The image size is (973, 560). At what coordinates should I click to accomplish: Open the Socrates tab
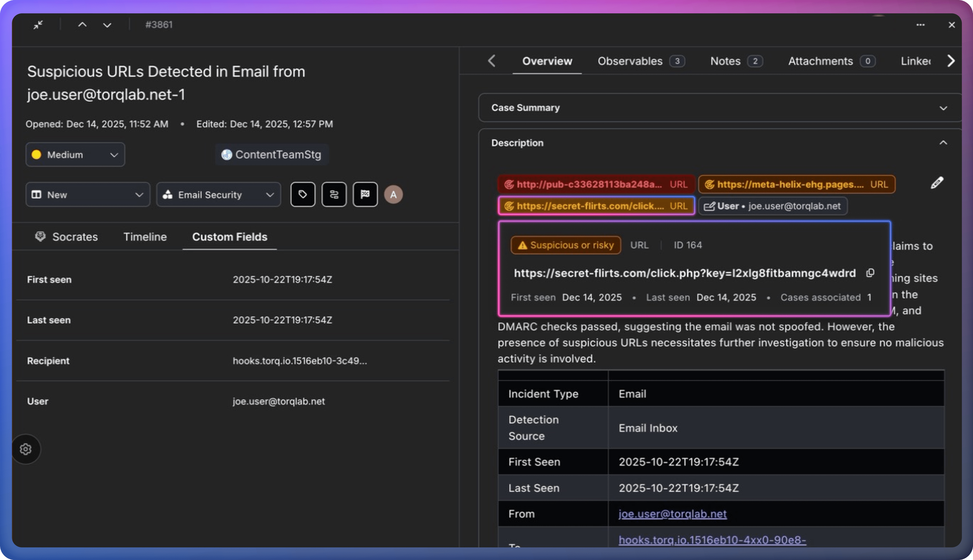[x=67, y=237]
